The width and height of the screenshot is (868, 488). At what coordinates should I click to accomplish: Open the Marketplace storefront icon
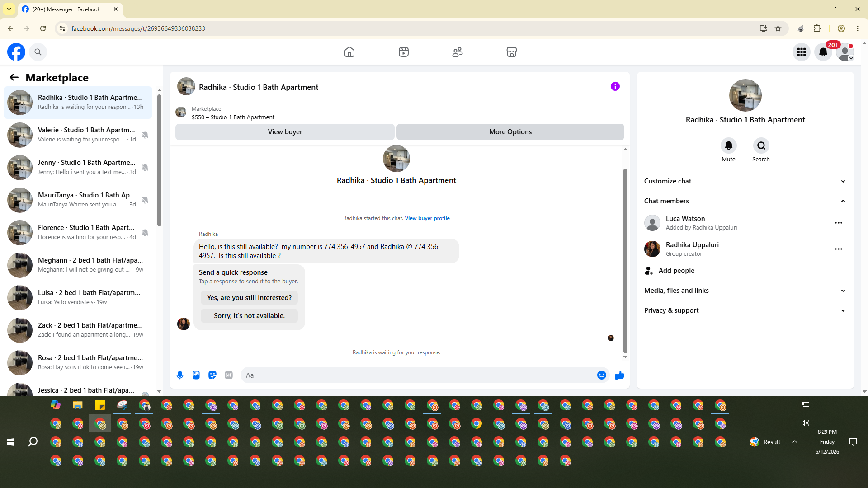[512, 52]
